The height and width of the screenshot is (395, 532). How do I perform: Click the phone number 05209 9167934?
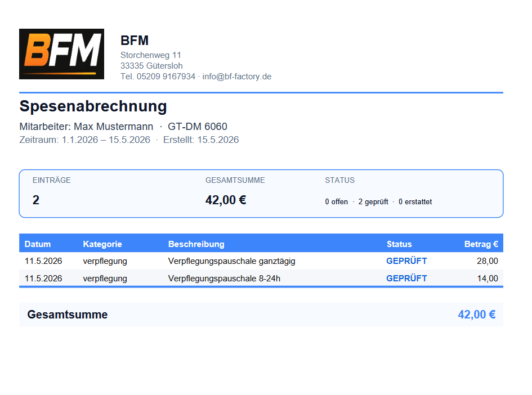pos(166,77)
